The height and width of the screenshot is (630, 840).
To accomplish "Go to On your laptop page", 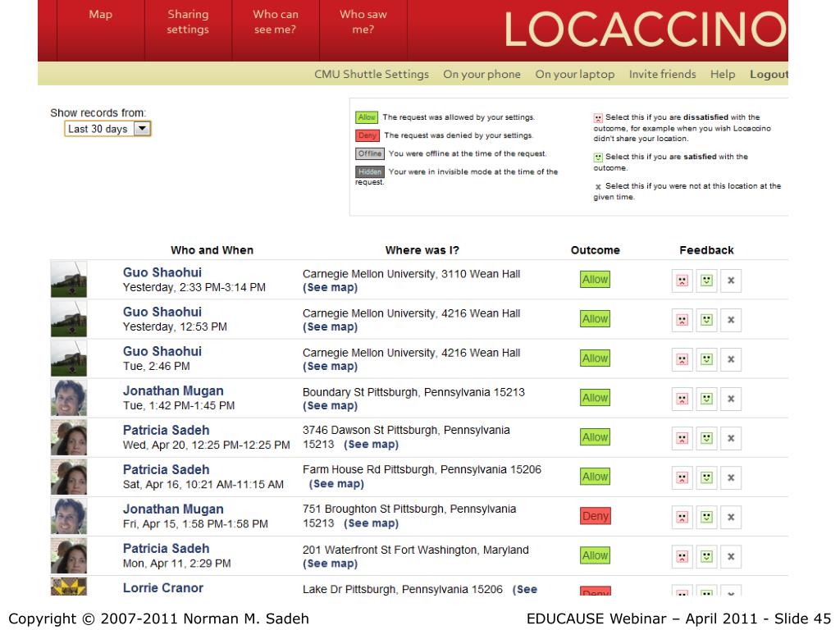I will (575, 74).
